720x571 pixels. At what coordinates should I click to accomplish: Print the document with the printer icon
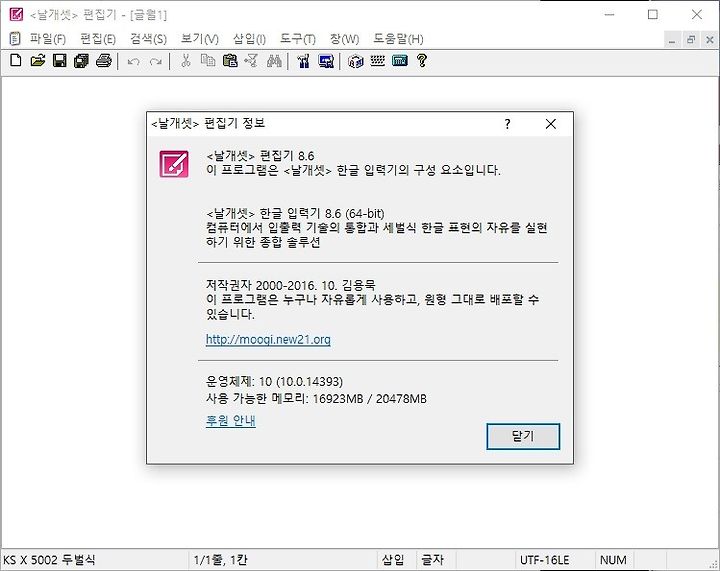click(x=104, y=61)
